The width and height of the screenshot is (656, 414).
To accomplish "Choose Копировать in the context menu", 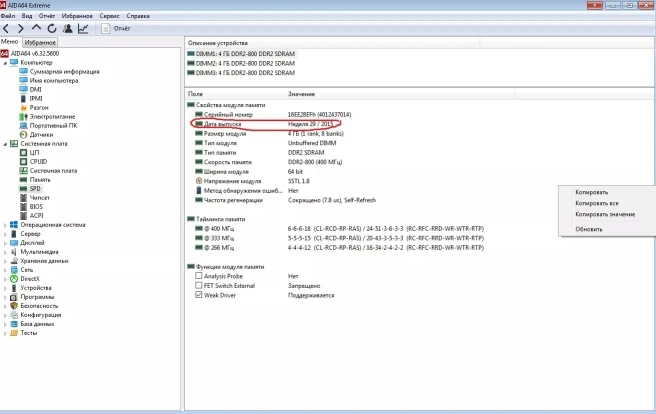I will (591, 192).
